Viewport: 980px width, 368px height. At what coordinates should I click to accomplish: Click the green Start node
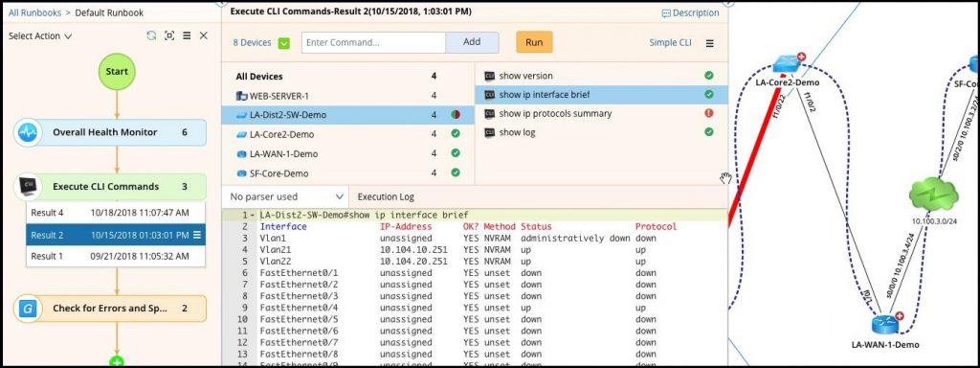pyautogui.click(x=116, y=71)
